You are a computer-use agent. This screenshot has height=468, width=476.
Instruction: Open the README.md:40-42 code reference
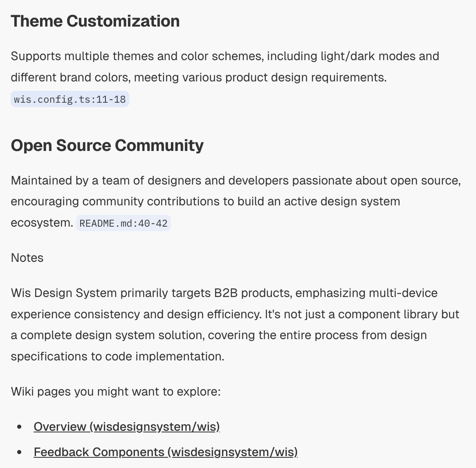pyautogui.click(x=123, y=223)
